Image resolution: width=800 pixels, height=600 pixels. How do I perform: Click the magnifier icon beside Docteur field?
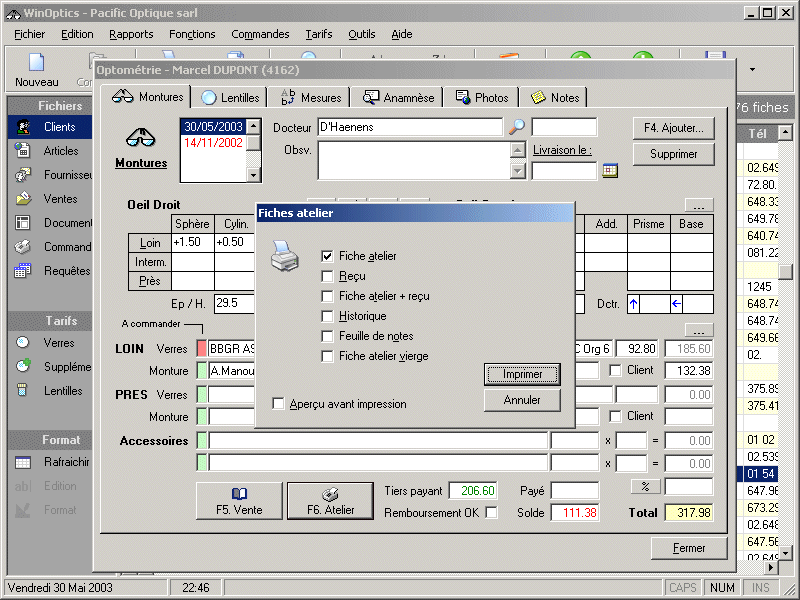517,127
